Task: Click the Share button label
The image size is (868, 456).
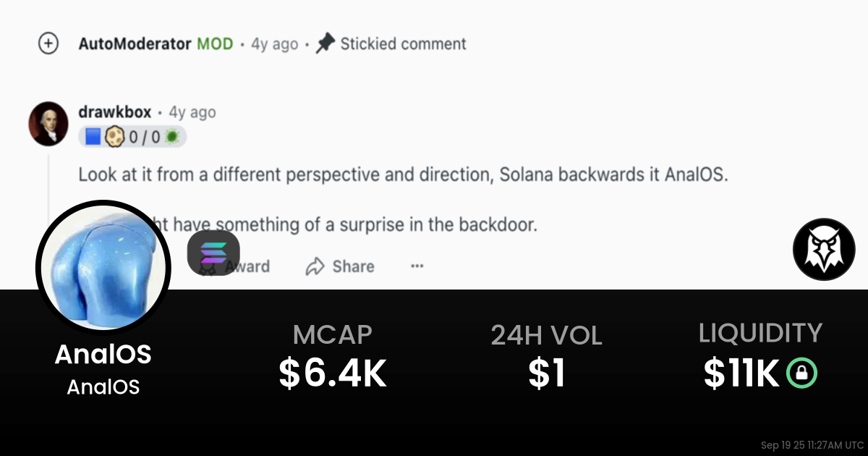Action: coord(353,266)
